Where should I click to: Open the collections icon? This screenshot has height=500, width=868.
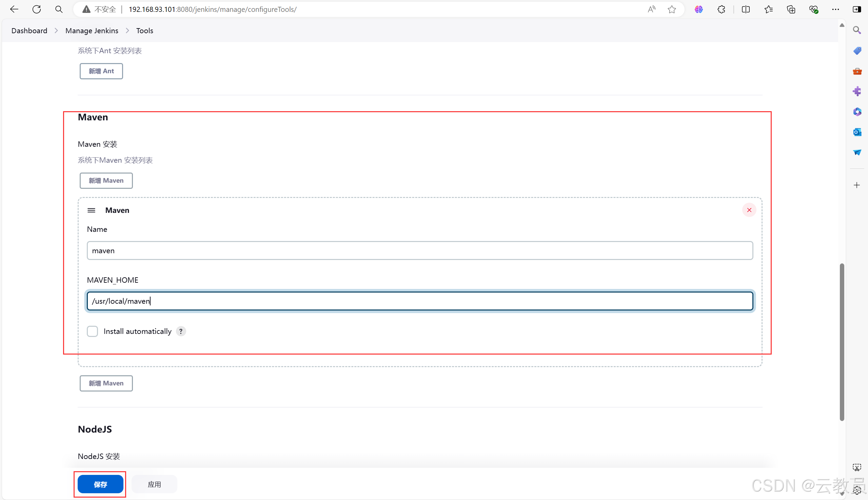[791, 9]
